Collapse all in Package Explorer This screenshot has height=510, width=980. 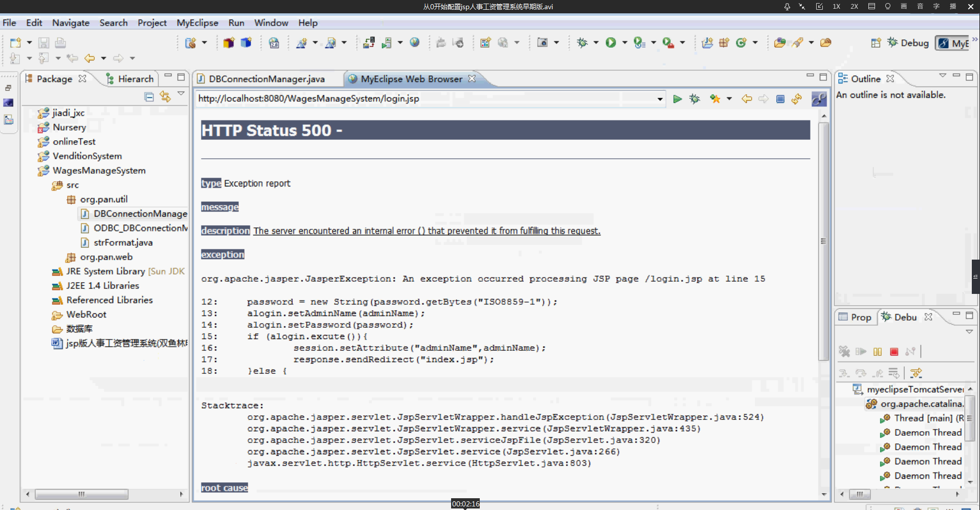pos(149,97)
